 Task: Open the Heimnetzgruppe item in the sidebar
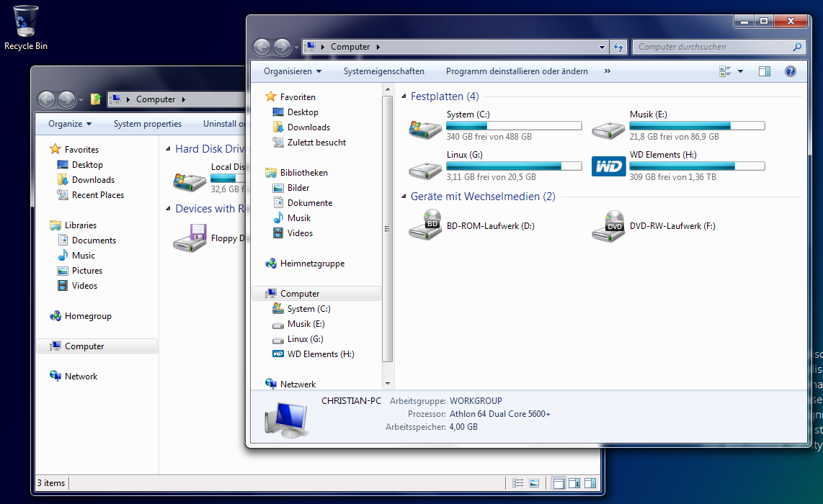pyautogui.click(x=306, y=264)
